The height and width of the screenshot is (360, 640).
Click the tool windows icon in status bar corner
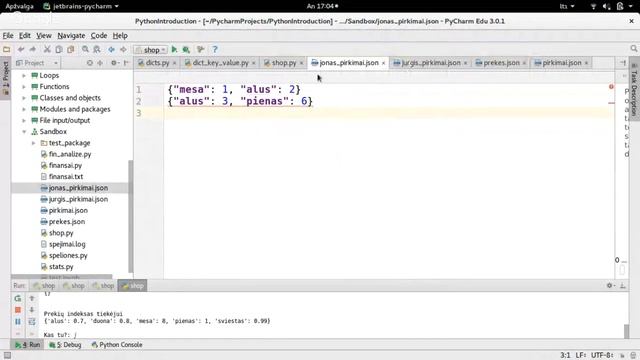click(7, 356)
